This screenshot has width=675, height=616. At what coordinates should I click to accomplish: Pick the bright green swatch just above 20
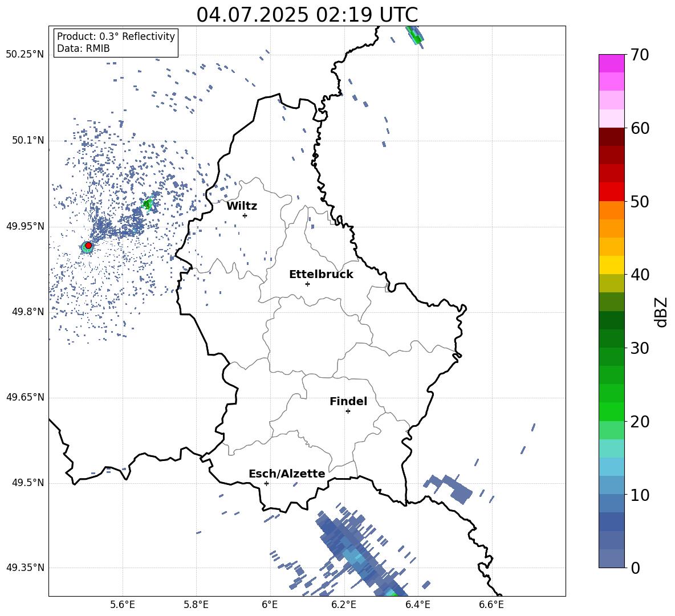(612, 412)
